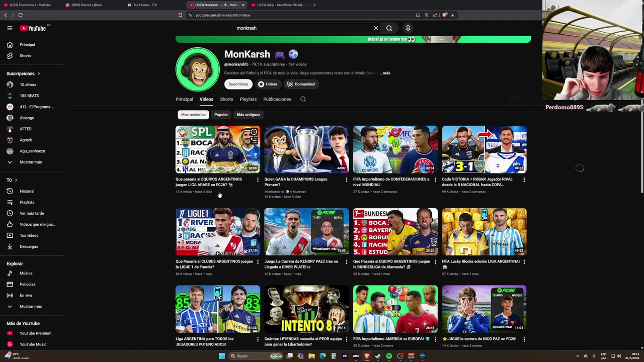
Task: Open Steam from the taskbar
Action: [378, 356]
